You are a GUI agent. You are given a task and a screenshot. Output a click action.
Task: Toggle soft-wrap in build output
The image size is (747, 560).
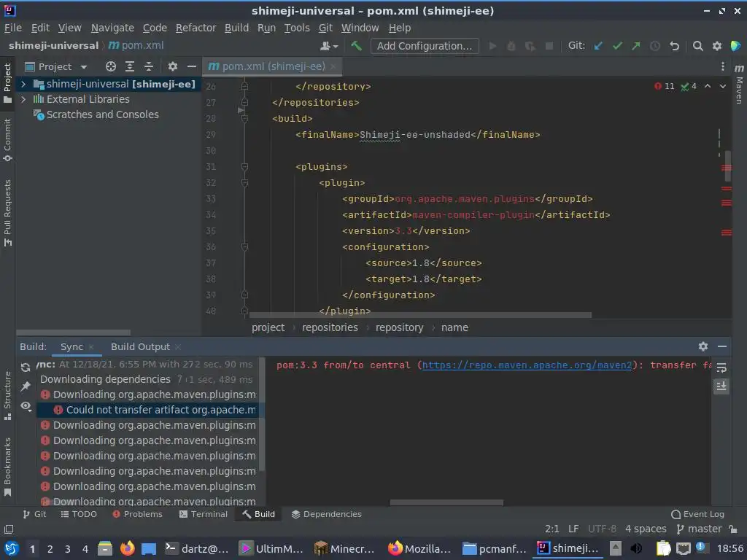(x=721, y=367)
